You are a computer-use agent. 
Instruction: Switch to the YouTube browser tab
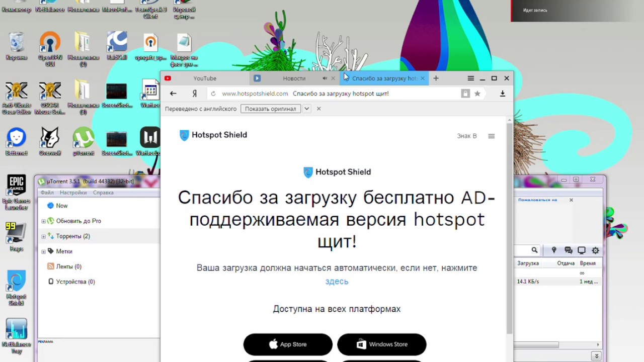tap(205, 78)
